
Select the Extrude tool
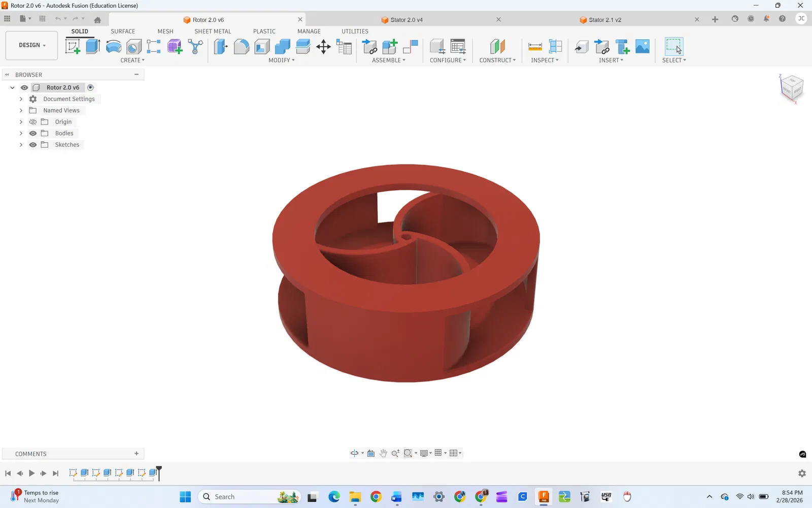pyautogui.click(x=93, y=47)
